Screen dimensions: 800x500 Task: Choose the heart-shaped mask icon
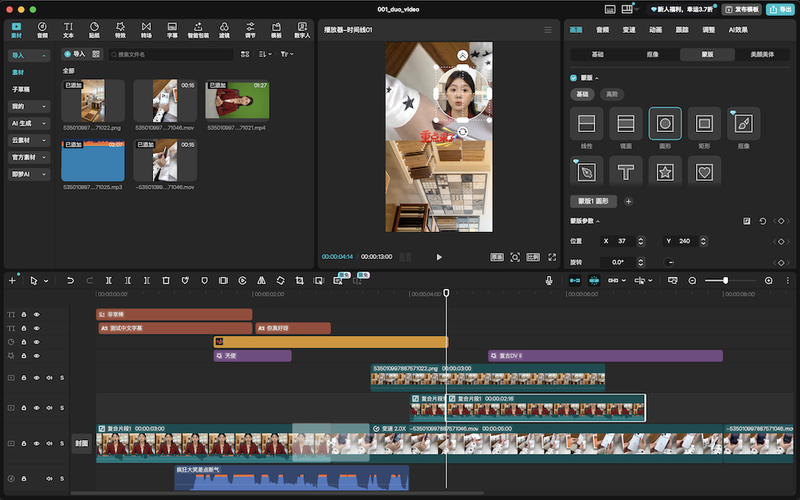coord(704,172)
